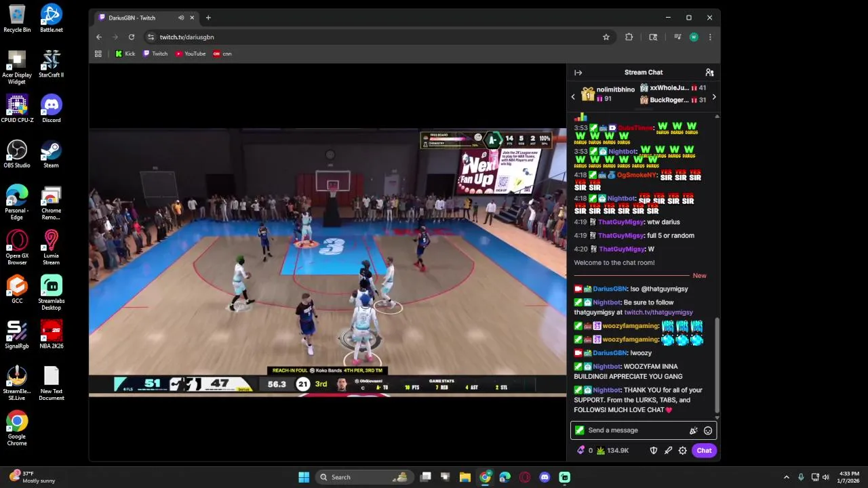Open the Kick bookmark
The width and height of the screenshot is (868, 488).
[125, 54]
